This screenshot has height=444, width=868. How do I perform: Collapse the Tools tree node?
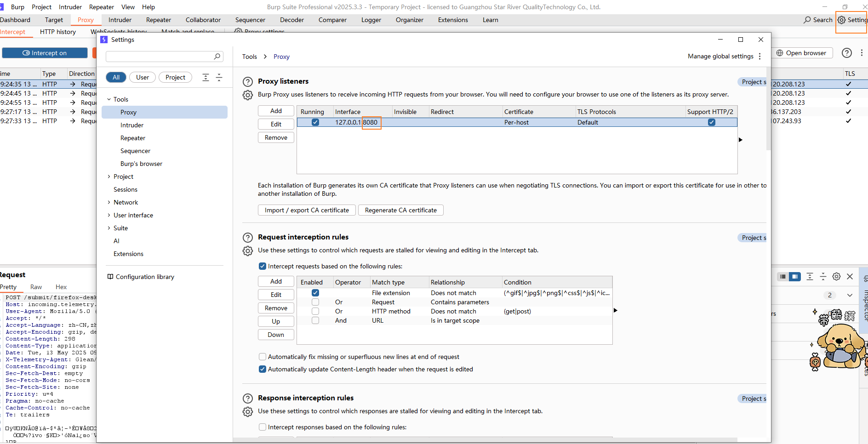[109, 99]
